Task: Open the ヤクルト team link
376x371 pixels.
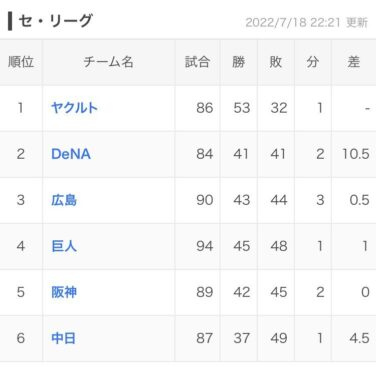Action: [74, 108]
